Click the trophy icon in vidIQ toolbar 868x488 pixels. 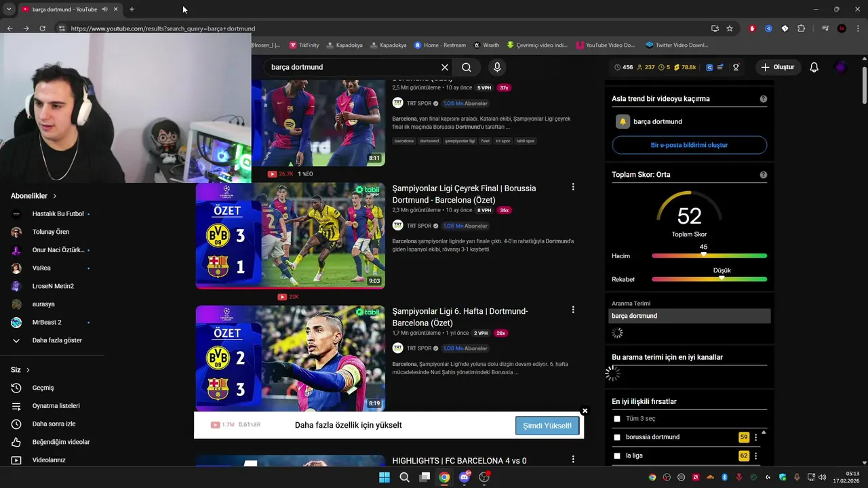coord(736,67)
